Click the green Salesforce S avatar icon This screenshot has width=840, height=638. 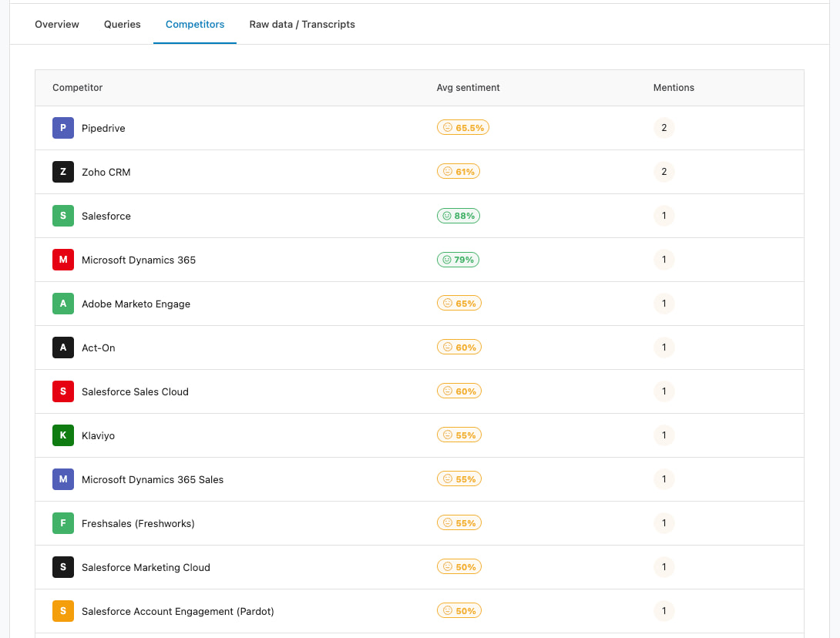click(x=62, y=216)
